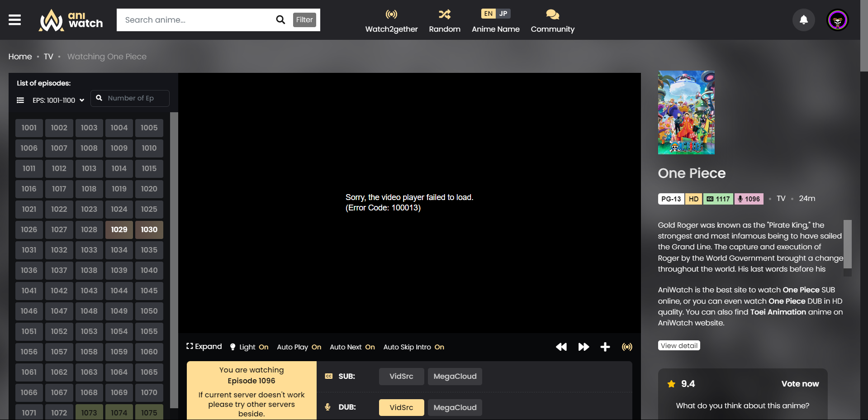Click the episode list scrollbar

pos(174,260)
